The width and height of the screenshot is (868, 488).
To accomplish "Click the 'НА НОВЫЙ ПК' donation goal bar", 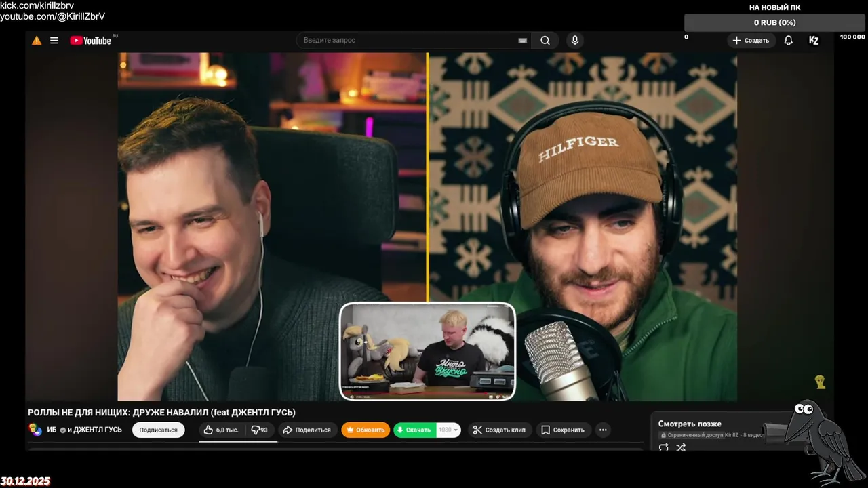I will click(x=774, y=22).
